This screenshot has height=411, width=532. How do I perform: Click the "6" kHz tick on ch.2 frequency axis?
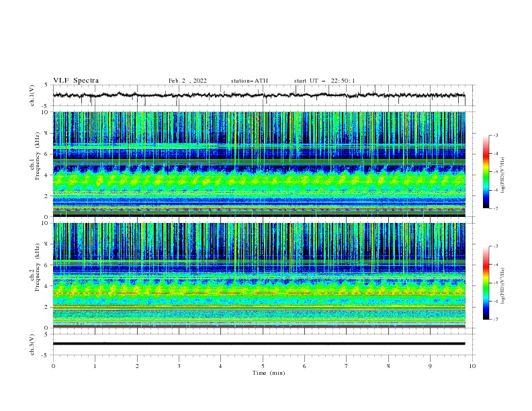pos(48,265)
